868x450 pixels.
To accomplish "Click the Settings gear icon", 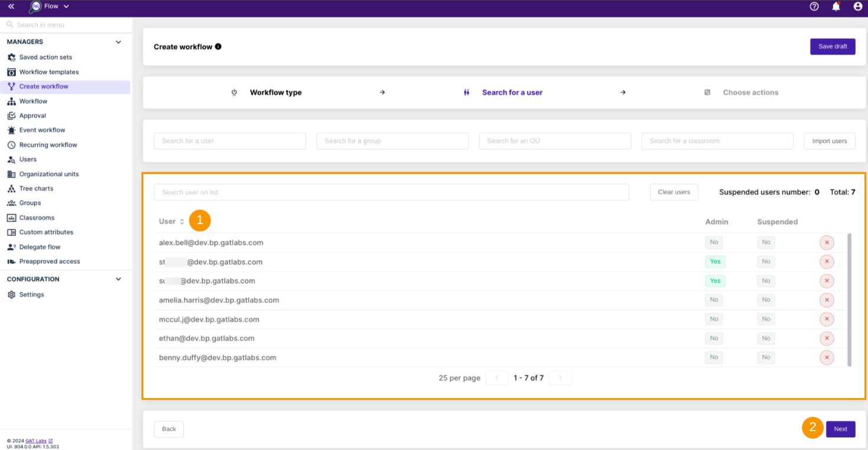I will pos(11,294).
